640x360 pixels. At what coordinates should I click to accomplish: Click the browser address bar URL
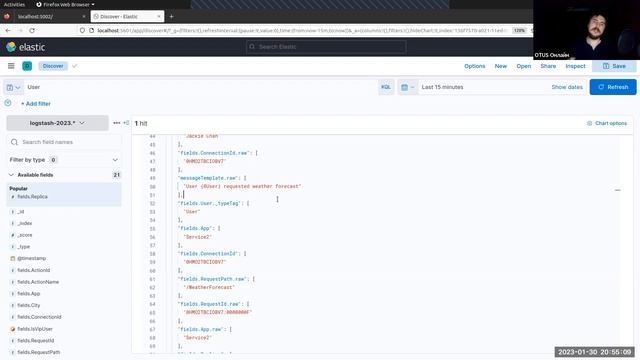(302, 31)
